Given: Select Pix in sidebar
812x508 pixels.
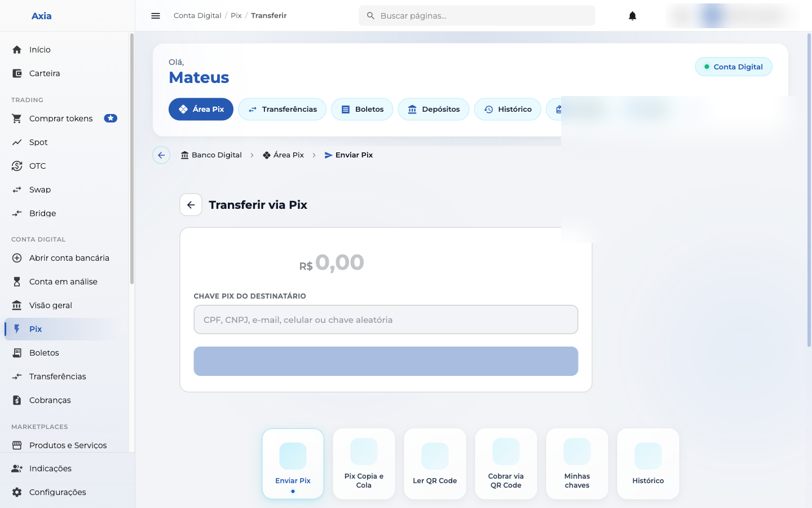Looking at the screenshot, I should coord(64,329).
